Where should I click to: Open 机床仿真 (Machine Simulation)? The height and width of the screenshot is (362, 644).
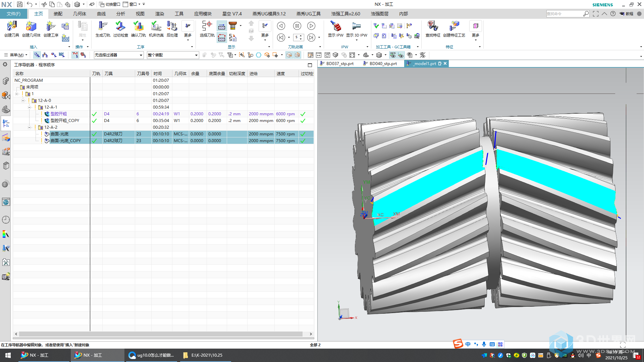156,29
